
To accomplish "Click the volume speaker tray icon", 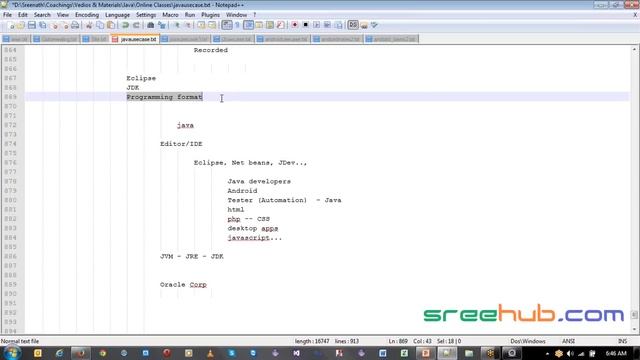I will click(570, 353).
